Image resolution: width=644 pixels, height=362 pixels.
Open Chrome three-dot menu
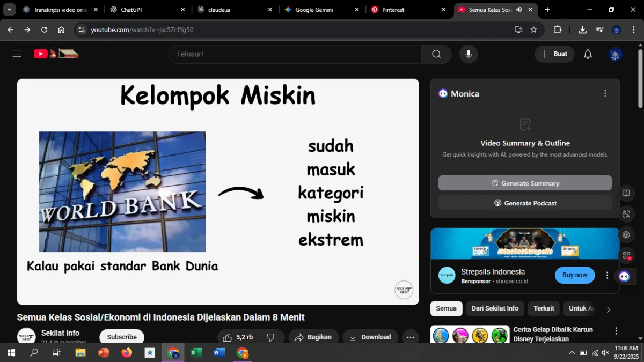pyautogui.click(x=634, y=30)
